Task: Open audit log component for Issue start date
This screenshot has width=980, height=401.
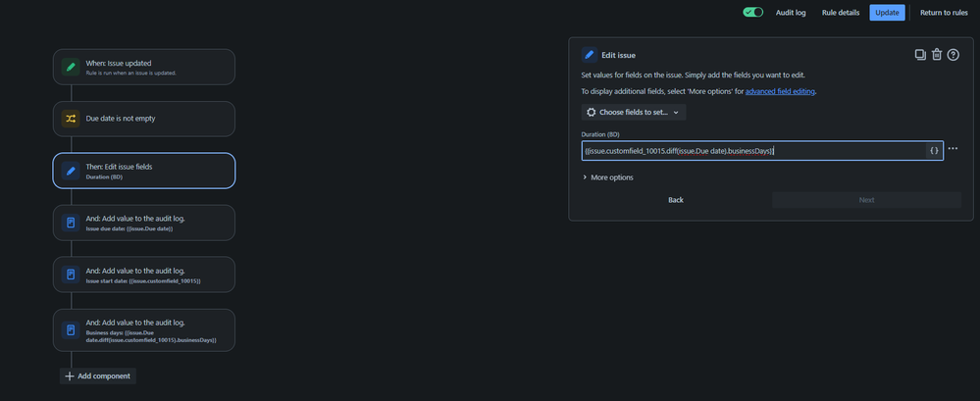Action: pyautogui.click(x=144, y=275)
